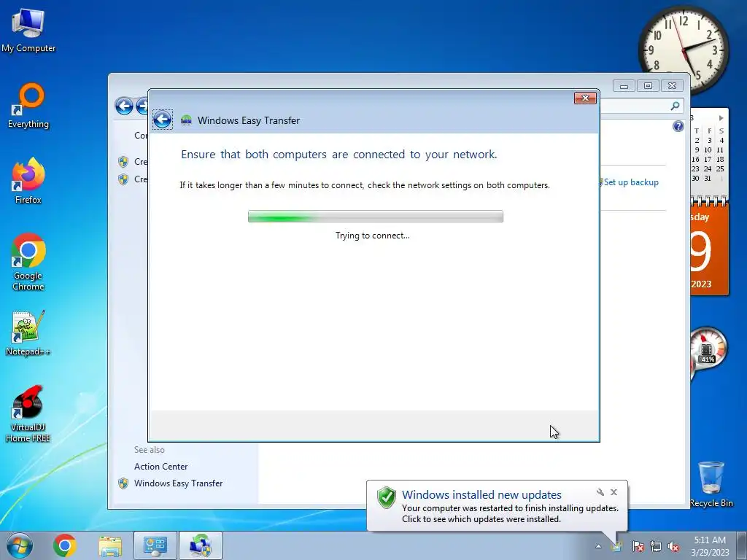747x560 pixels.
Task: Click the Show desktop button
Action: coord(741,545)
